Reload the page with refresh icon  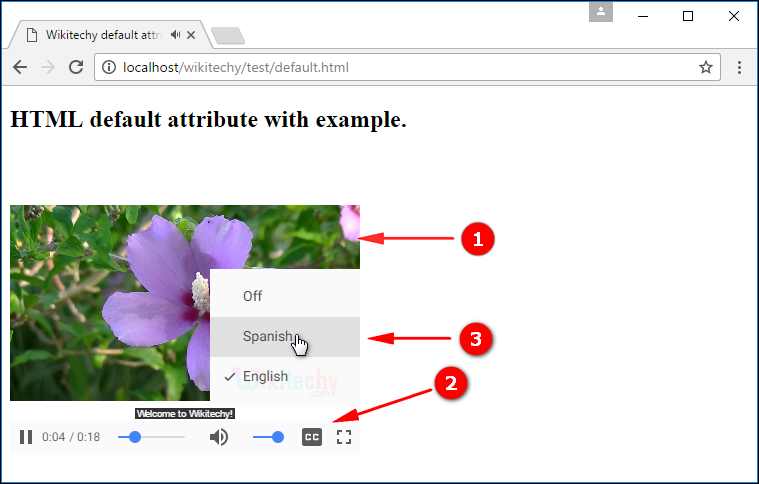pos(75,68)
